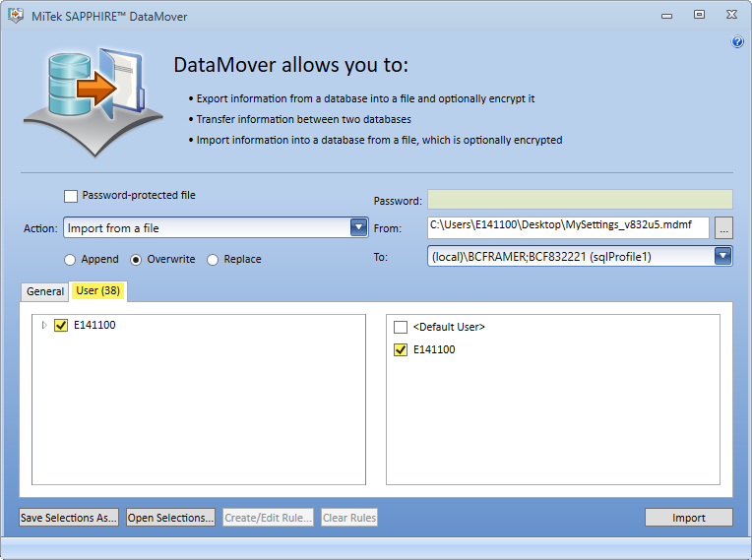Viewport: 752px width, 560px height.
Task: Uncheck E141100 in the left source tree
Action: point(61,326)
